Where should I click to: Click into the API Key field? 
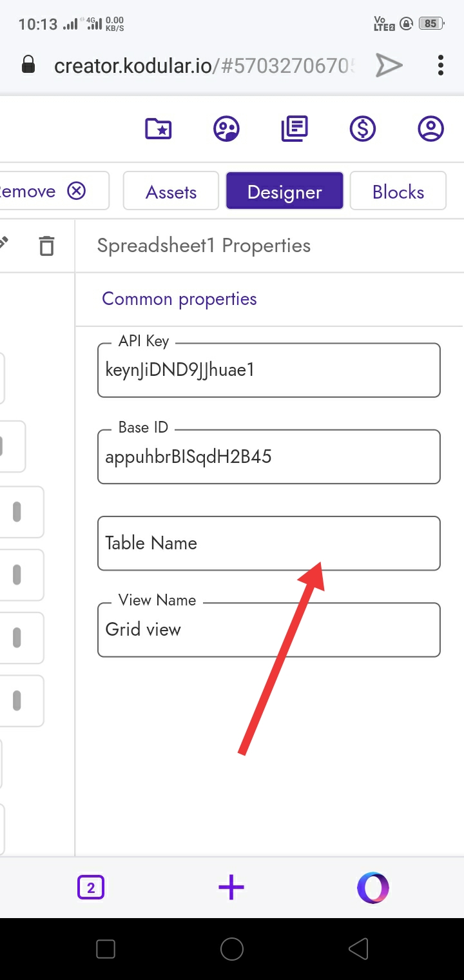pos(269,370)
